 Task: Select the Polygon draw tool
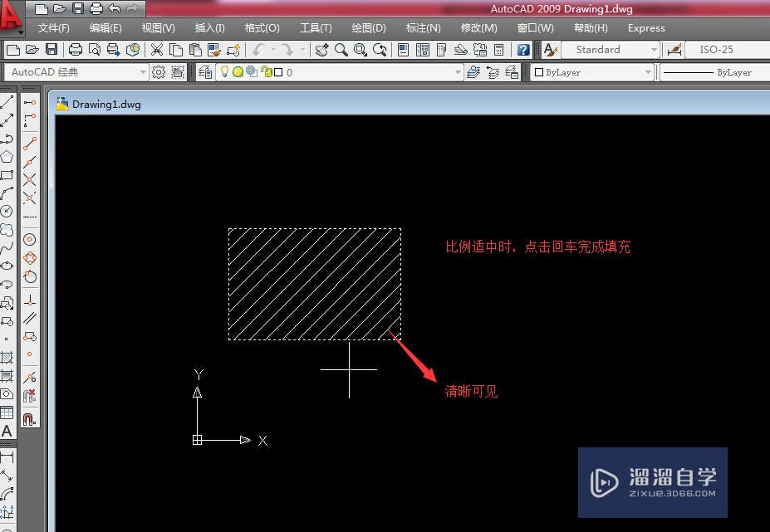7,157
